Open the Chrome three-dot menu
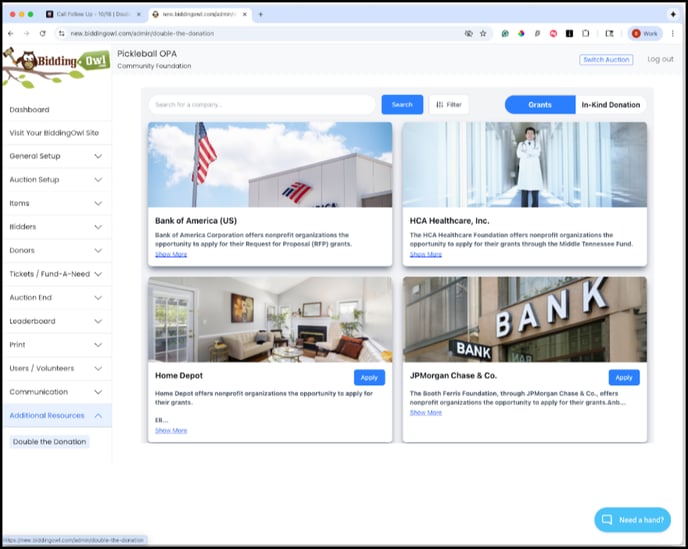This screenshot has width=688, height=549. [672, 33]
